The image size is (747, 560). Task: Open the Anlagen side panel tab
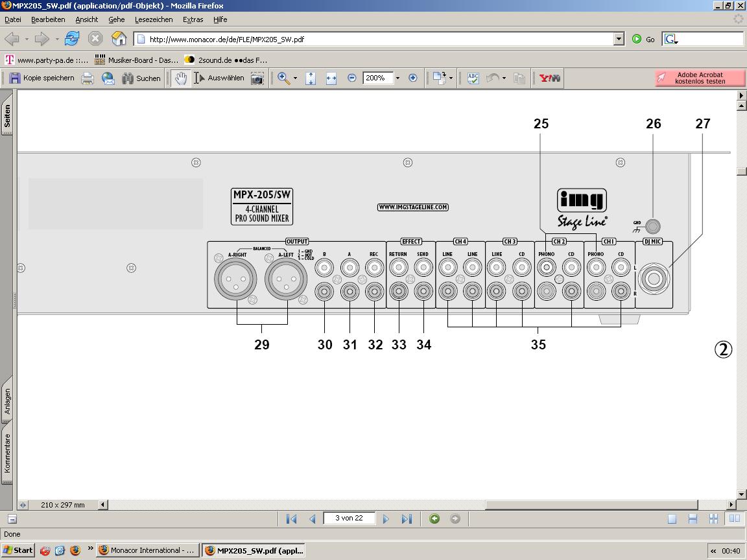click(7, 401)
